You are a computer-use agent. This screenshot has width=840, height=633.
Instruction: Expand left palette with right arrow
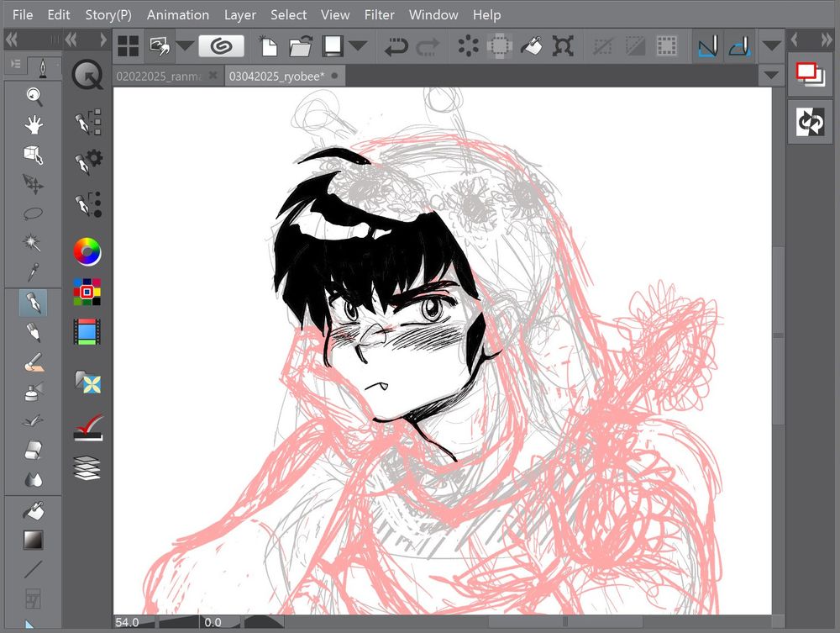(102, 40)
